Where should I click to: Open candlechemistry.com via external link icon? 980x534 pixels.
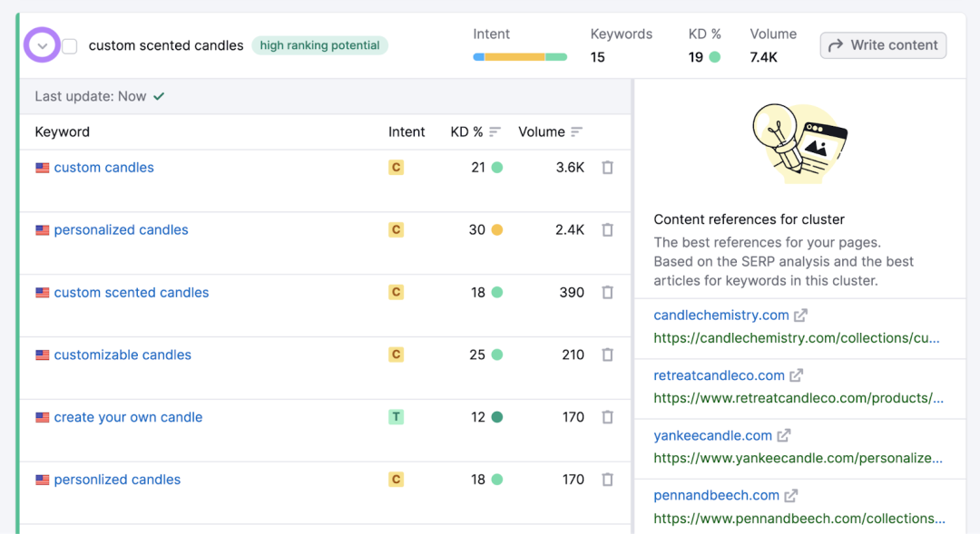[800, 316]
